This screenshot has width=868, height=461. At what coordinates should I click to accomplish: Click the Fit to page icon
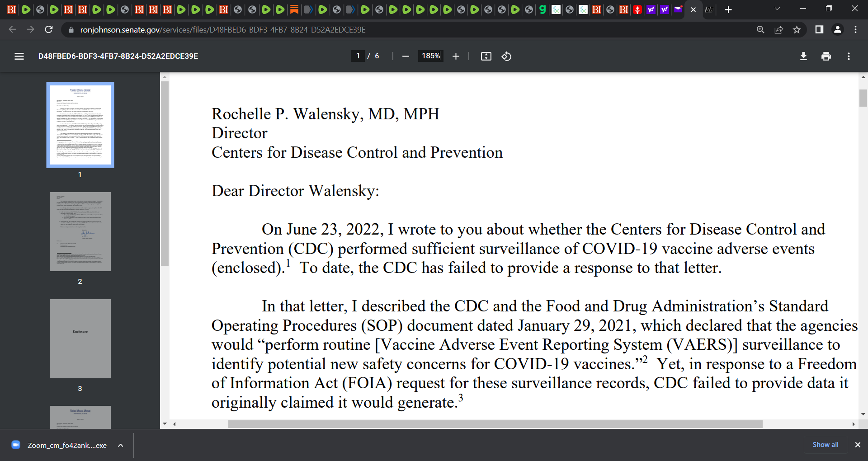[x=486, y=56]
